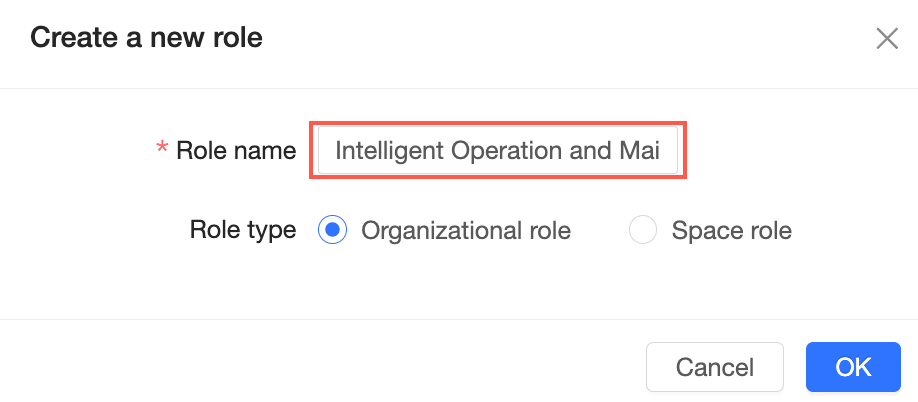Focus the text box containing 'Intelligent Operation'
Image resolution: width=918 pixels, height=402 pixels.
[x=498, y=151]
